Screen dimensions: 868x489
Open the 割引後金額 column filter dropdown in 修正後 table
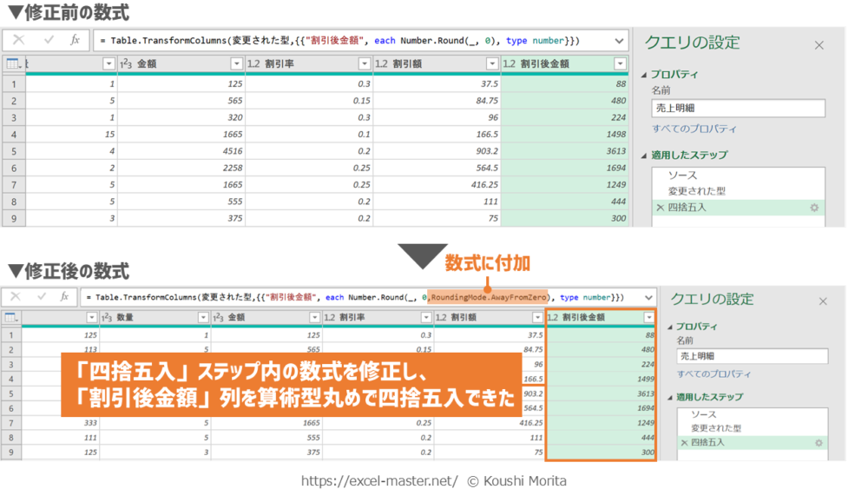pyautogui.click(x=648, y=318)
